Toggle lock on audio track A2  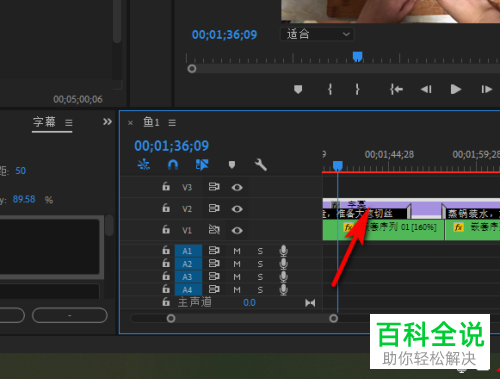(166, 263)
